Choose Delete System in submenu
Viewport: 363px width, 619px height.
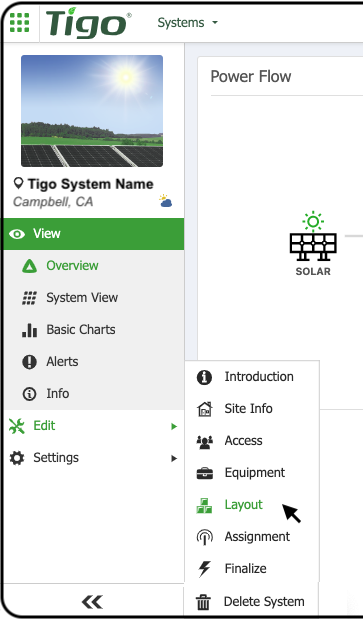point(264,602)
